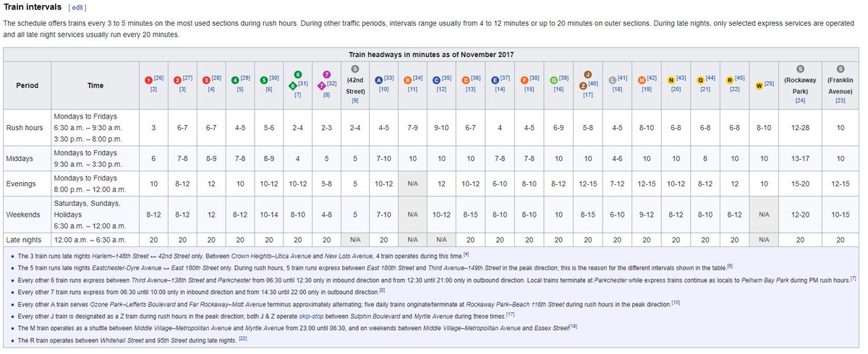
Task: Click the green 5 train bullet icon
Action: pos(263,79)
